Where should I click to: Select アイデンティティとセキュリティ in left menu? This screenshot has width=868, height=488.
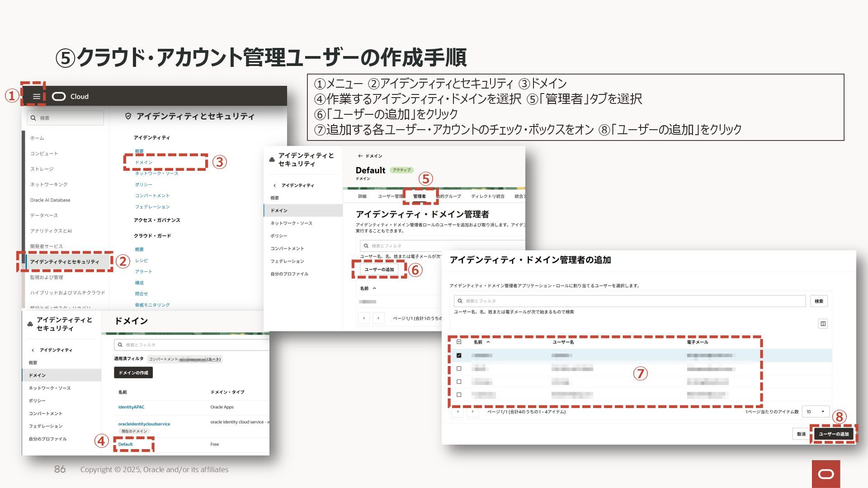click(65, 262)
